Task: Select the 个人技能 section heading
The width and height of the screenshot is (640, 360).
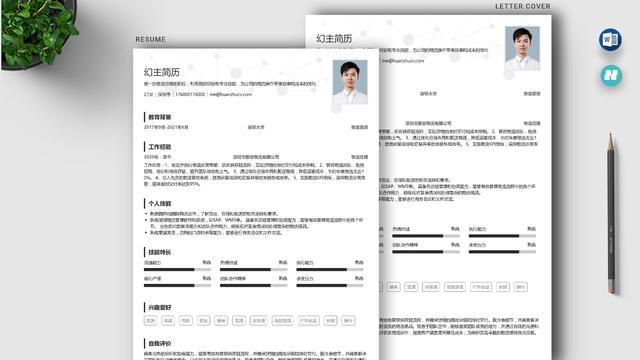Action: pos(160,203)
